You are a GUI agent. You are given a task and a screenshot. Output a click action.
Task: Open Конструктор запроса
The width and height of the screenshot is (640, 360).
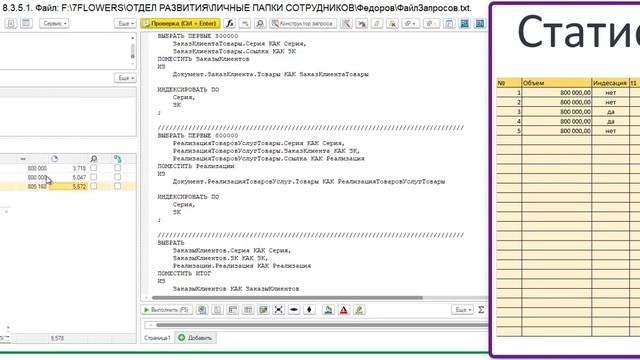tap(303, 24)
